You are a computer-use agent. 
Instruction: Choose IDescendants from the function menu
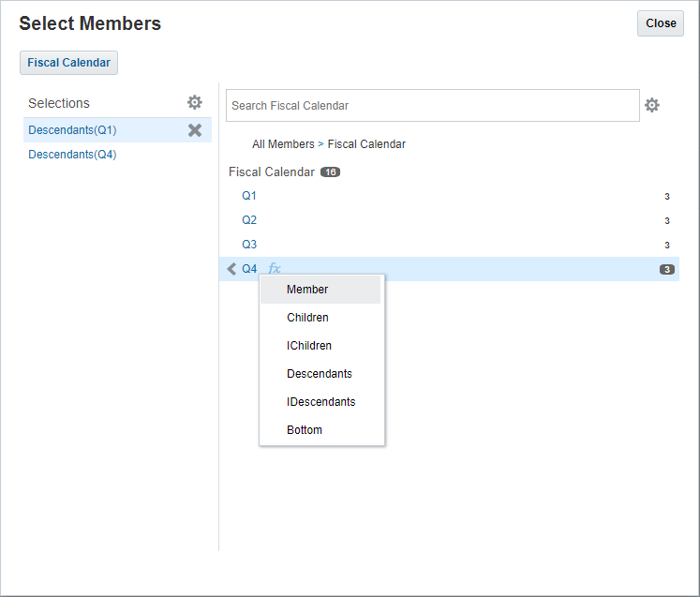pyautogui.click(x=320, y=402)
